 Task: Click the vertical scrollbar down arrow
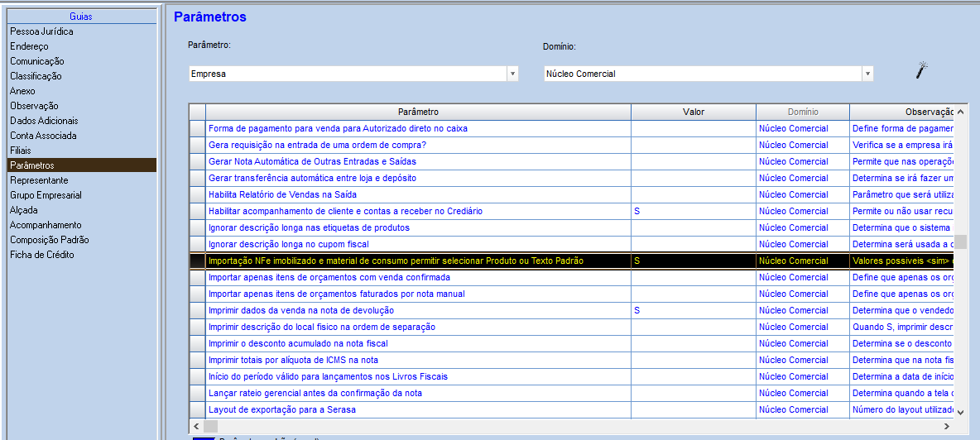(960, 413)
